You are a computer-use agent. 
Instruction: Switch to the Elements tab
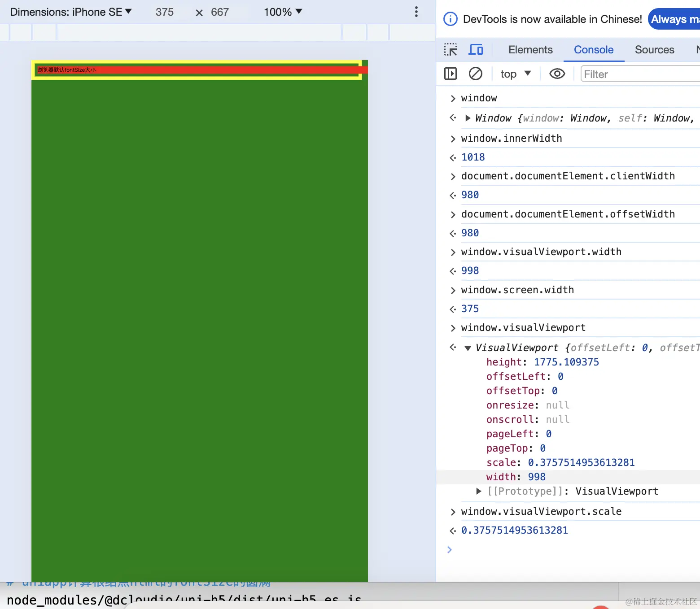click(530, 50)
